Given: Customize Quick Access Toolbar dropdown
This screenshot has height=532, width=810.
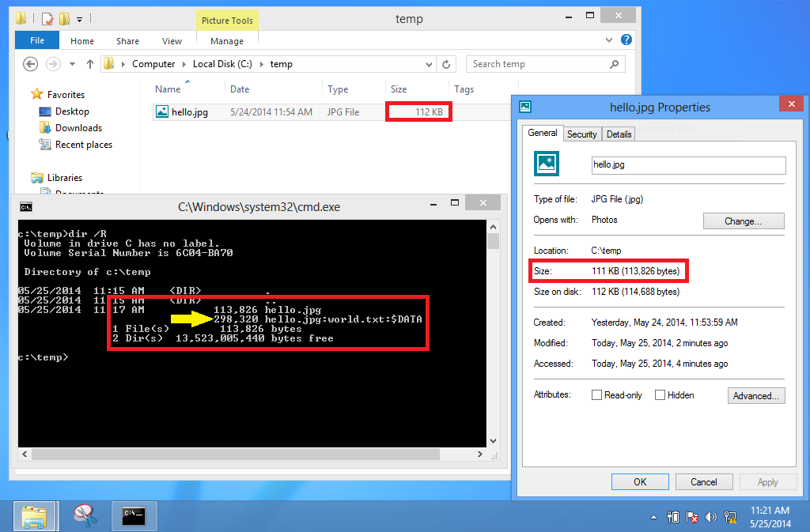Looking at the screenshot, I should pos(80,20).
